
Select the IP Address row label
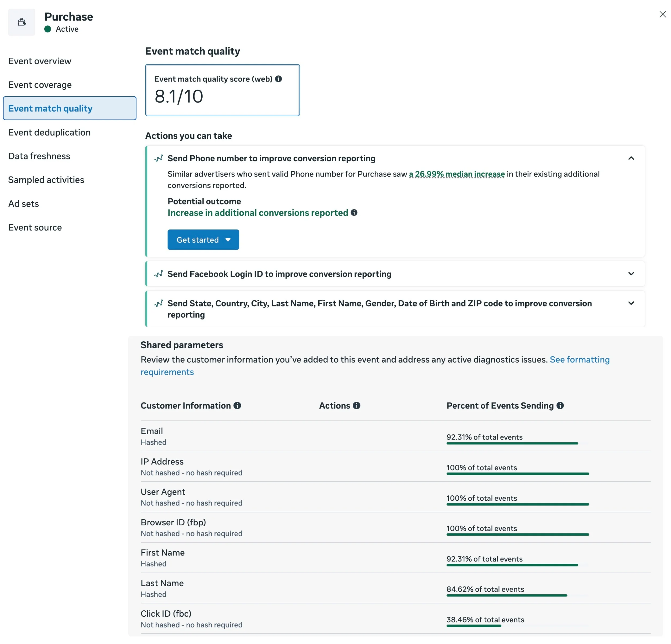pos(162,461)
